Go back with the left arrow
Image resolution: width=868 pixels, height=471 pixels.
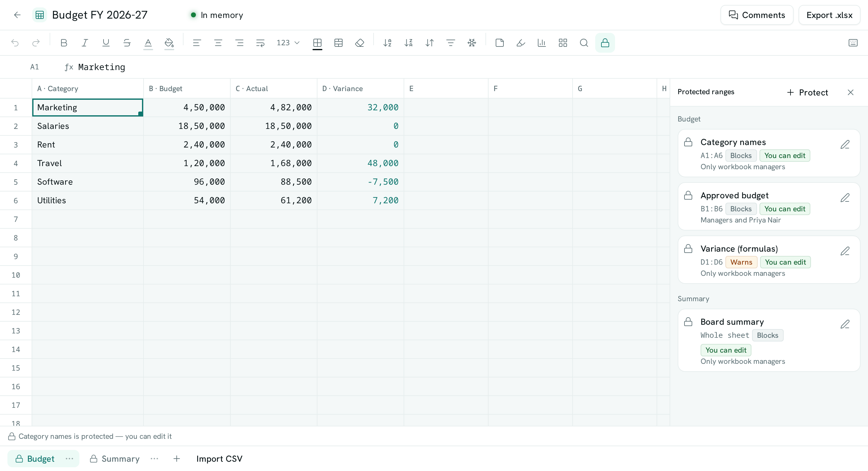[x=17, y=15]
